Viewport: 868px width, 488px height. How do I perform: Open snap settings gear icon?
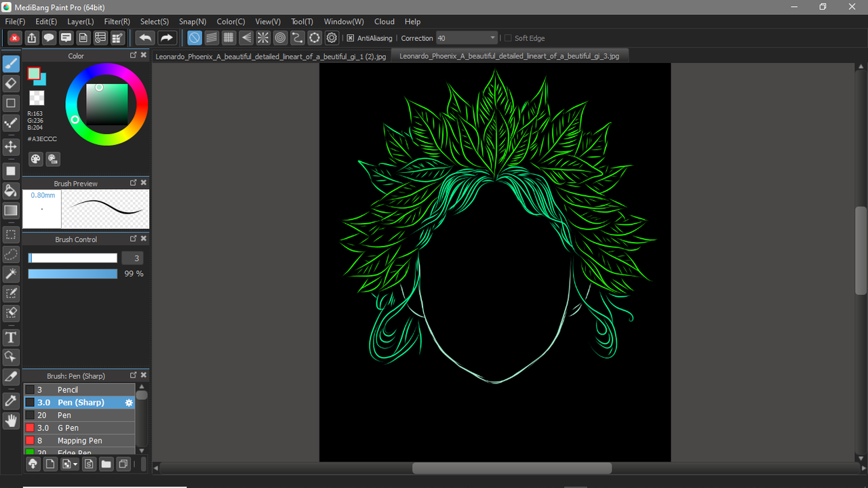tap(332, 38)
